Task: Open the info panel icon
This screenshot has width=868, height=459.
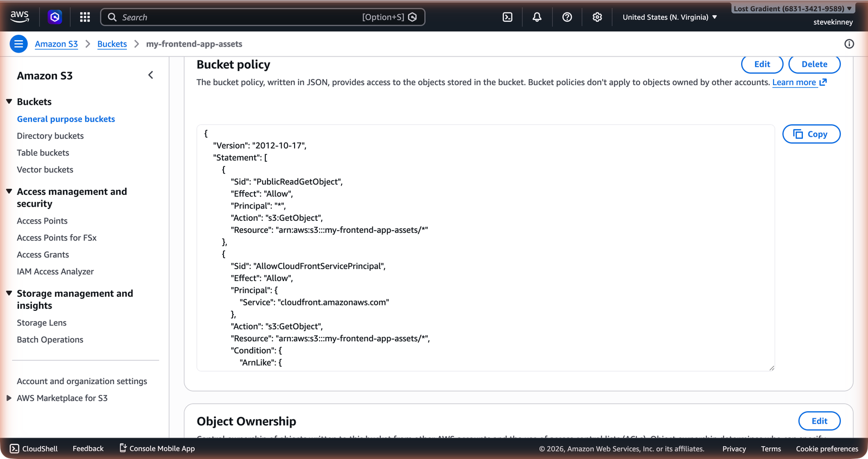Action: pyautogui.click(x=849, y=44)
